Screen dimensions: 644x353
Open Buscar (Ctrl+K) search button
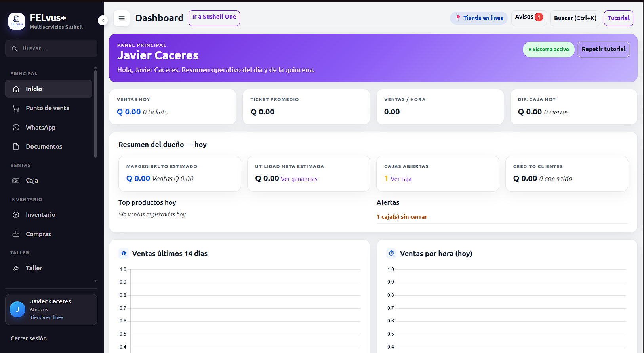click(575, 18)
